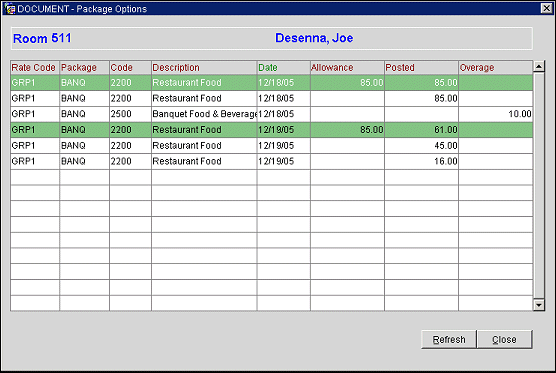
Task: Sort by the Rate Code column header
Action: pos(35,67)
